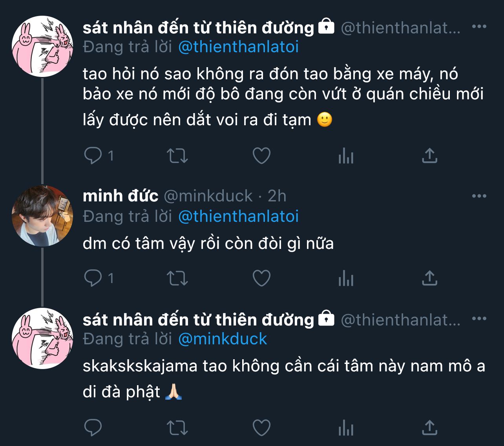Retweet minh đức's tweet
The width and height of the screenshot is (504, 446).
(x=177, y=278)
